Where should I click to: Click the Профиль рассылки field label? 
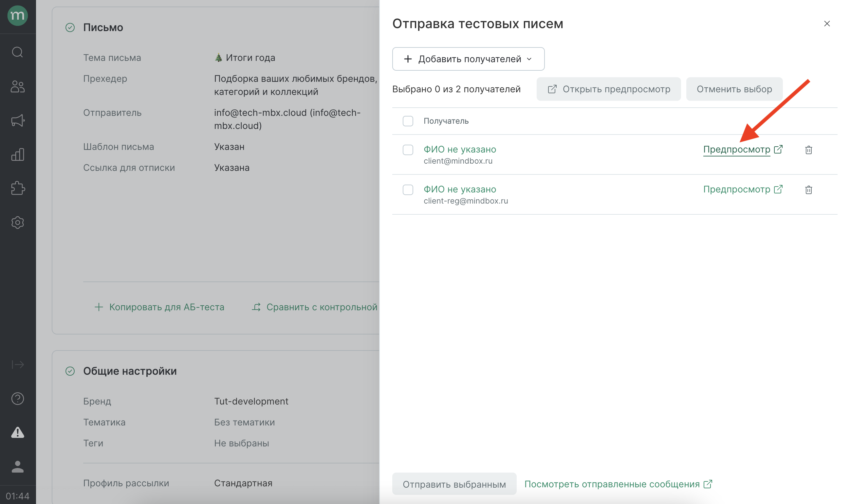tap(126, 483)
